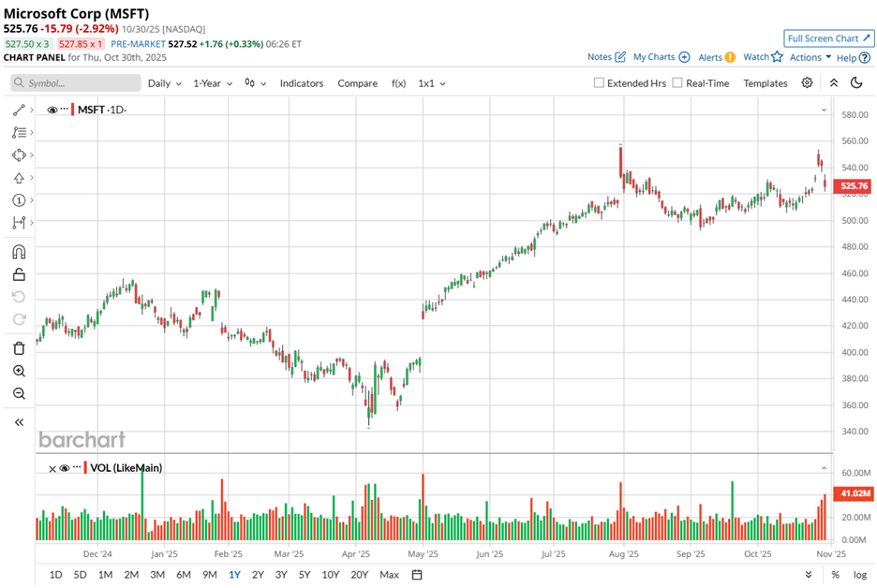Select the 5Y time range
Viewport: 877px width, 588px height.
tap(305, 575)
